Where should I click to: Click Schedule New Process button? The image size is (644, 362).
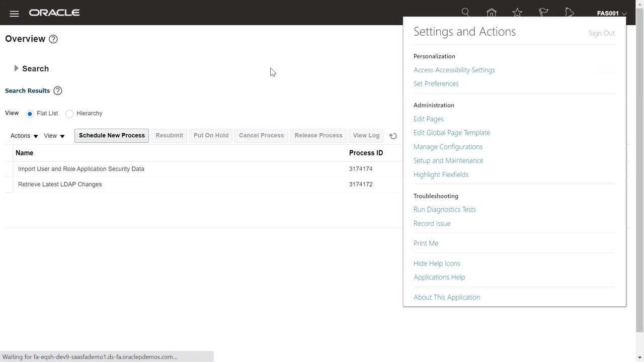(x=112, y=136)
